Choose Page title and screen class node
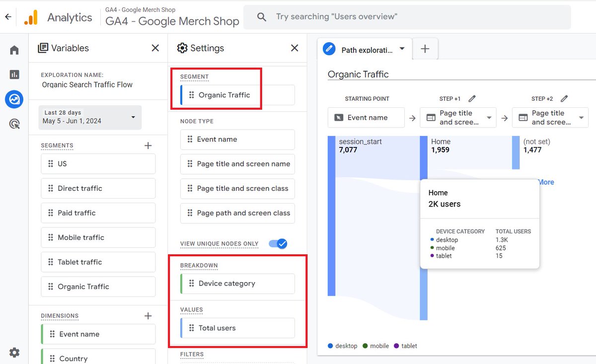 coord(237,188)
